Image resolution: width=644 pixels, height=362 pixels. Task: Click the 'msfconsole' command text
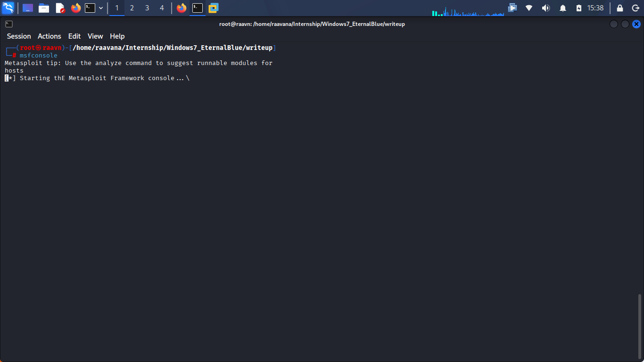click(x=39, y=56)
